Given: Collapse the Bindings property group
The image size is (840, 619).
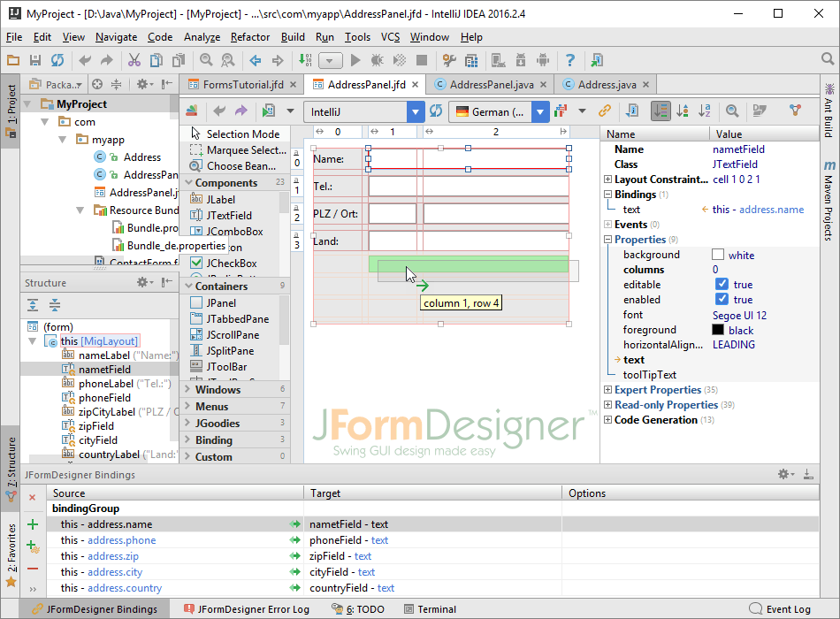Looking at the screenshot, I should click(x=608, y=195).
